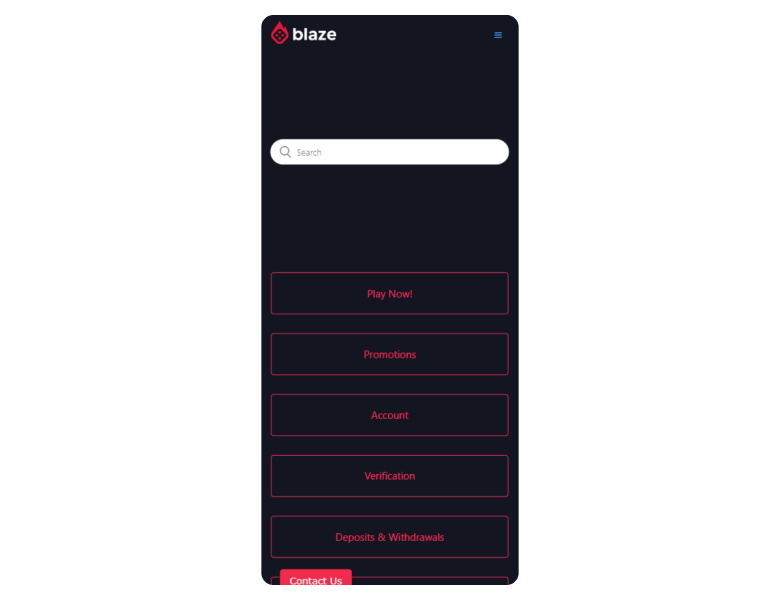Open the Account help category
The width and height of the screenshot is (780, 600).
(390, 415)
